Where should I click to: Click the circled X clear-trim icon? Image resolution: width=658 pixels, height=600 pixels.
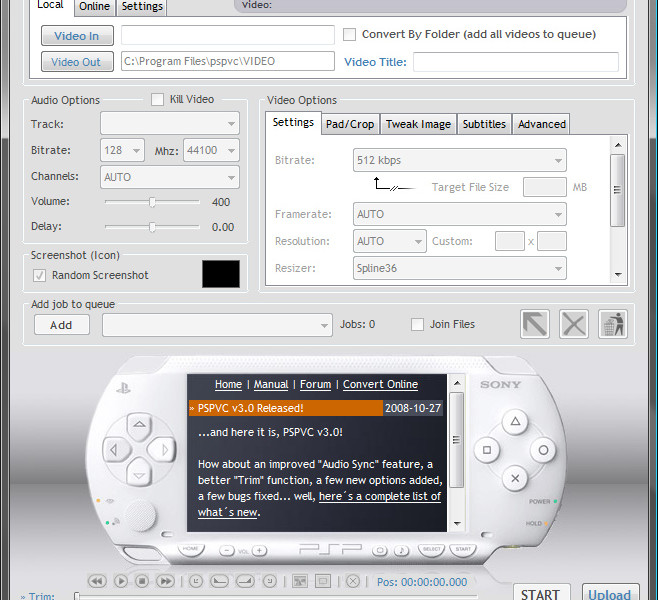tap(353, 581)
